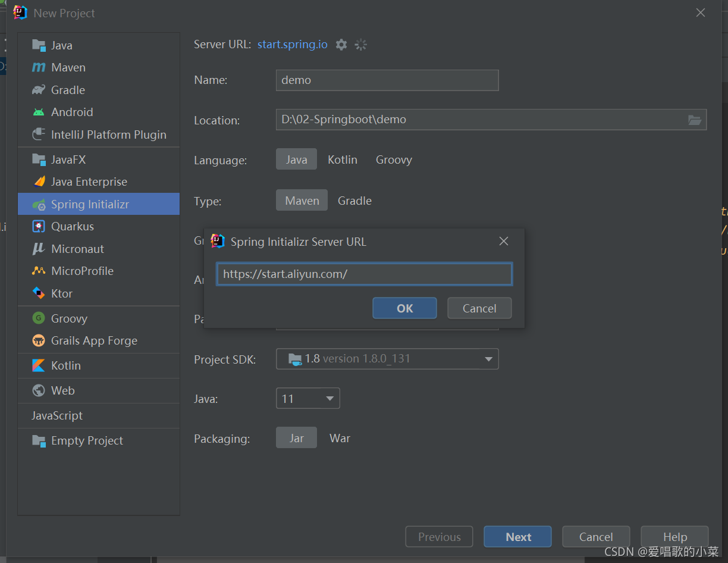728x563 pixels.
Task: Click the Java project type icon
Action: tap(39, 45)
